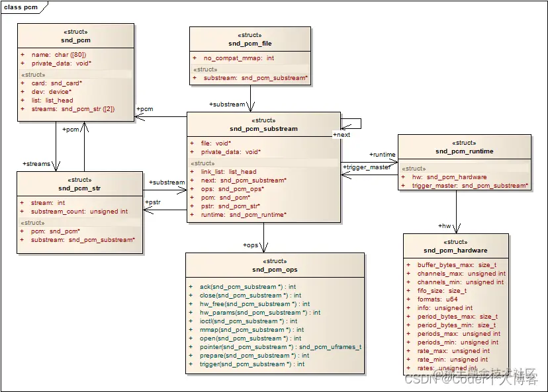This screenshot has width=548, height=392.
Task: Select "streams: snd_pcm_str ([2])" attribute
Action: (x=73, y=109)
